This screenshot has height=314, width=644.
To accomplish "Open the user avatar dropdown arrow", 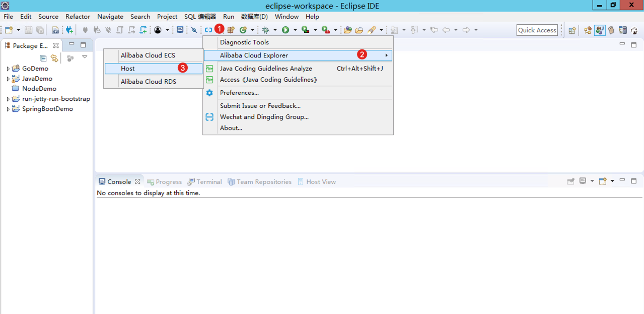I will tap(167, 30).
